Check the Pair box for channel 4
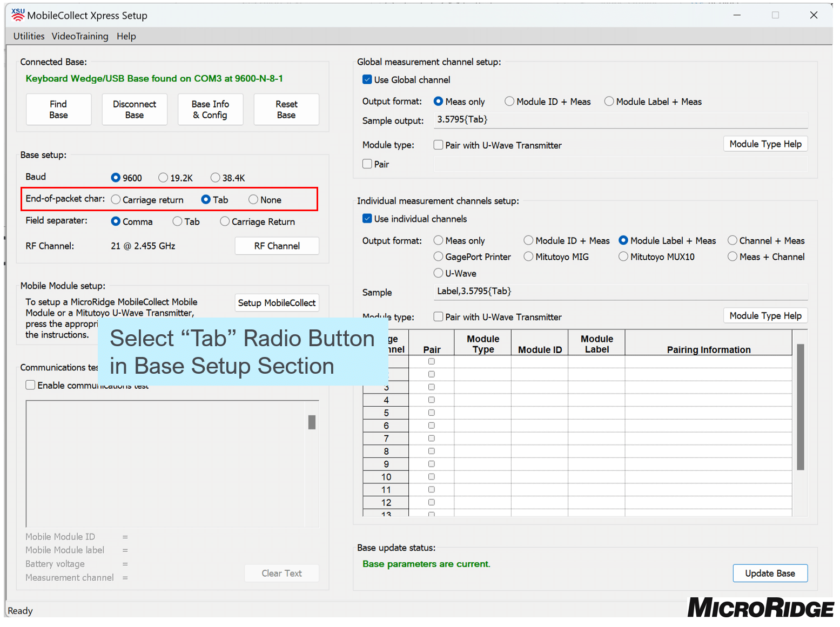 432,400
